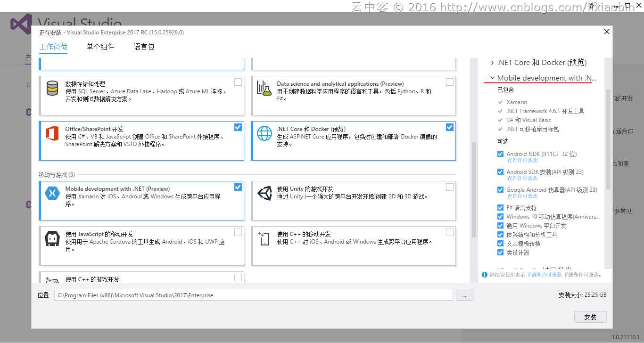
Task: Click the 已包含 heading in summary
Action: [505, 90]
